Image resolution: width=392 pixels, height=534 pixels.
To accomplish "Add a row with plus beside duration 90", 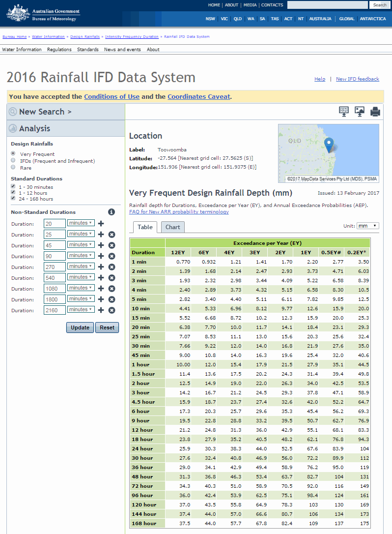I will (x=101, y=256).
